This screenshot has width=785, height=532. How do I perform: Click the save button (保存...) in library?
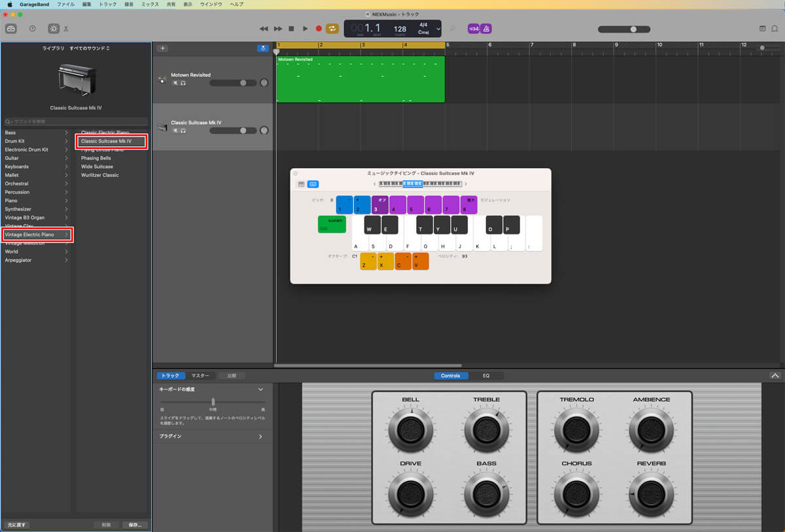[135, 525]
